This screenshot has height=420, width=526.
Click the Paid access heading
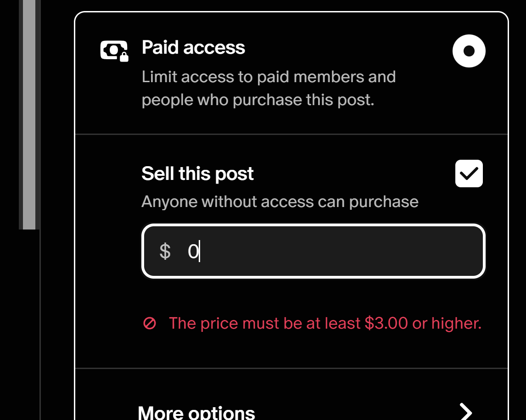tap(193, 47)
